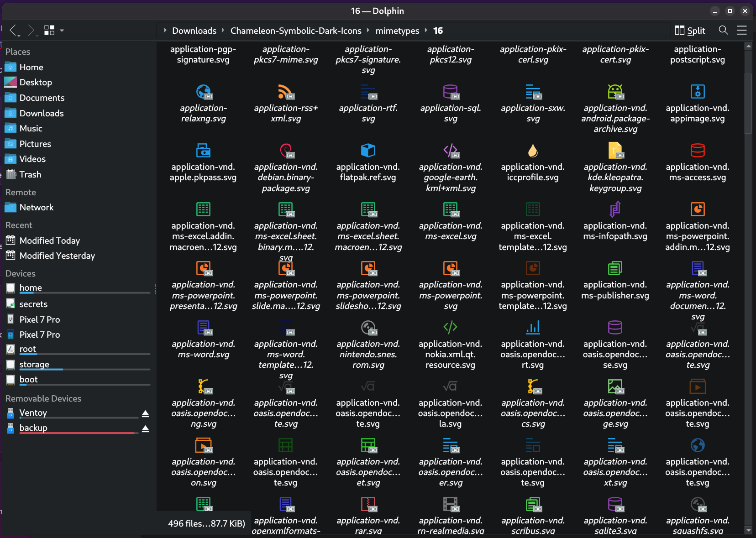Select the application-vnd.ms-access.svg icon
This screenshot has height=538, width=756.
pos(698,151)
